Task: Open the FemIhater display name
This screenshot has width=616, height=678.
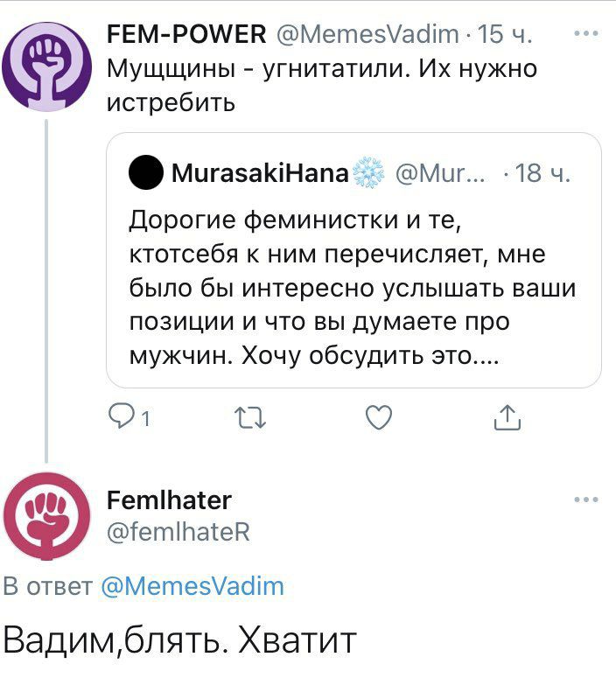Action: pos(169,500)
